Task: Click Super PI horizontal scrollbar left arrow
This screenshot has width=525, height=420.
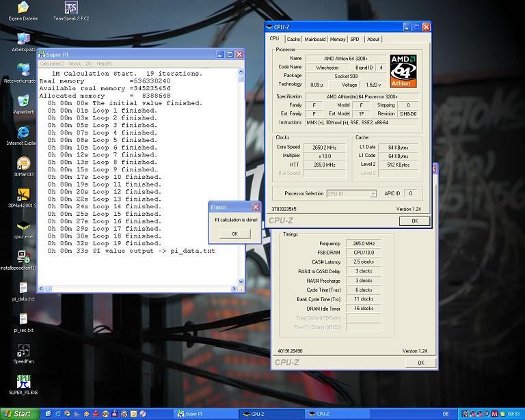Action: point(41,288)
